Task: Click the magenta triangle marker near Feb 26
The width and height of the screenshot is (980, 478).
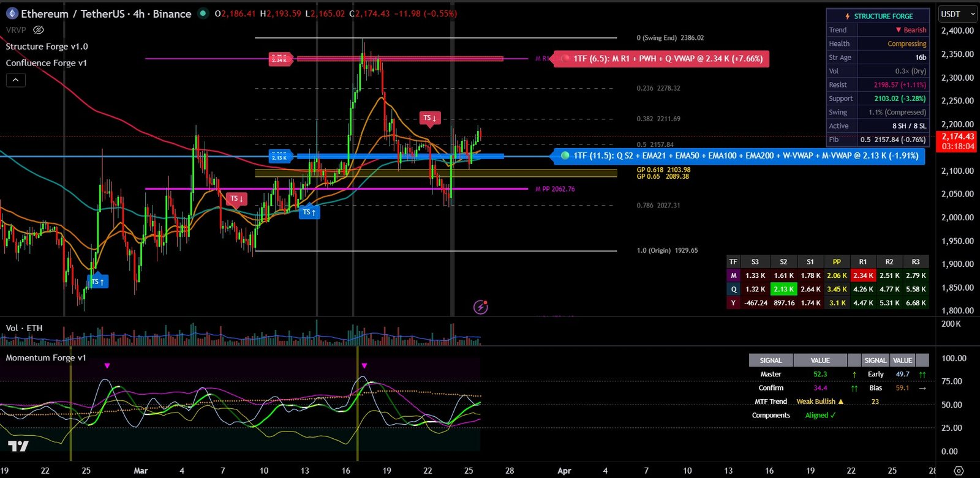Action: [107, 366]
